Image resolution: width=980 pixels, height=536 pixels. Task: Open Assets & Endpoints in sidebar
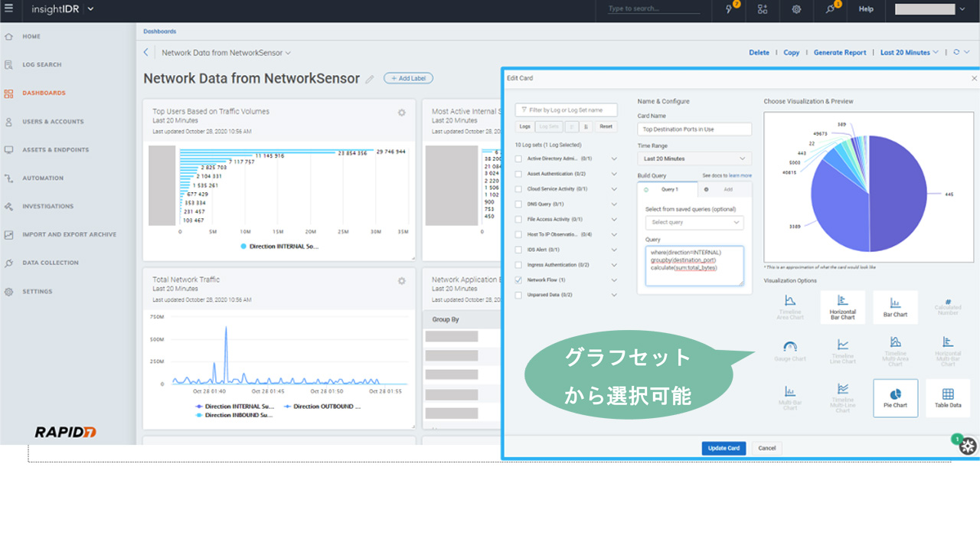point(55,150)
